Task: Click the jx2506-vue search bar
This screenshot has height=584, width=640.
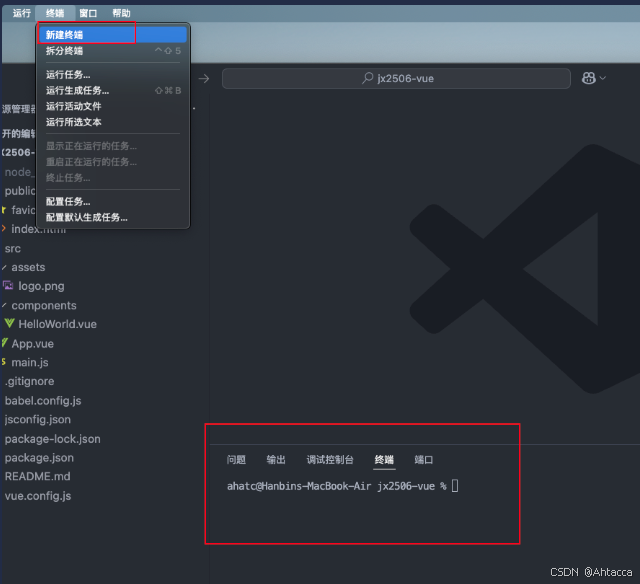Action: (x=396, y=78)
